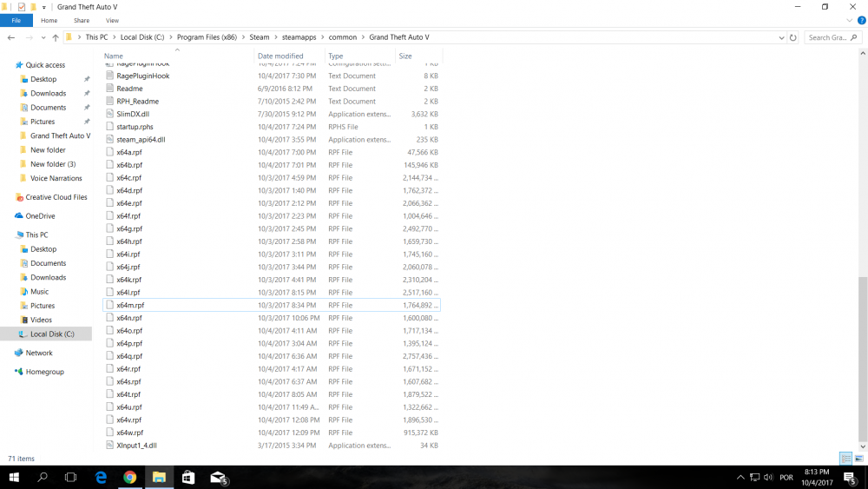Viewport: 868px width, 489px height.
Task: Select the x64a.rpf file icon
Action: pyautogui.click(x=109, y=152)
